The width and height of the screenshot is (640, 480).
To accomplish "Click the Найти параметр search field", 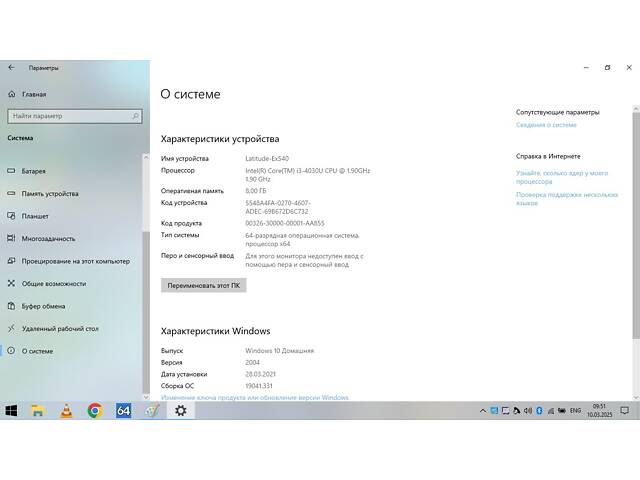I will [x=75, y=116].
